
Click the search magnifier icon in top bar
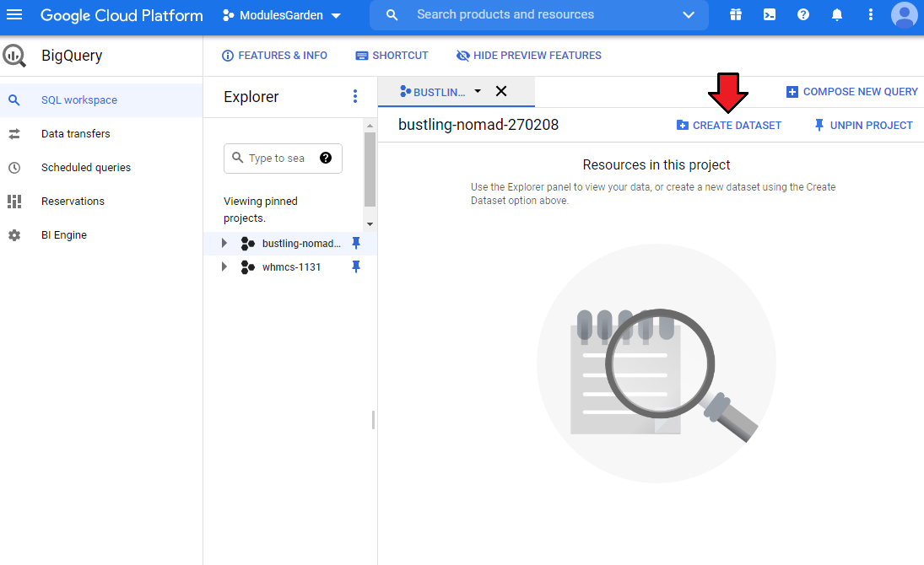[392, 15]
